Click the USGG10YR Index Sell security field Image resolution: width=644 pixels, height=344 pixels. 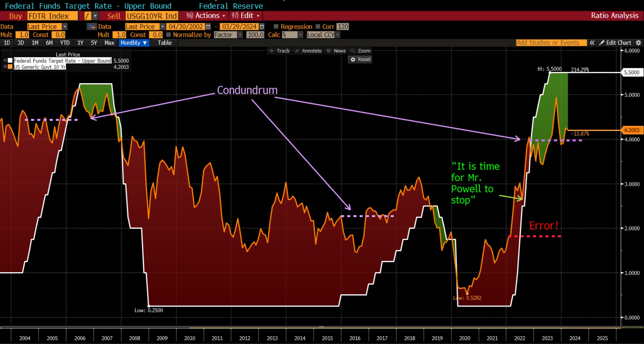point(152,16)
